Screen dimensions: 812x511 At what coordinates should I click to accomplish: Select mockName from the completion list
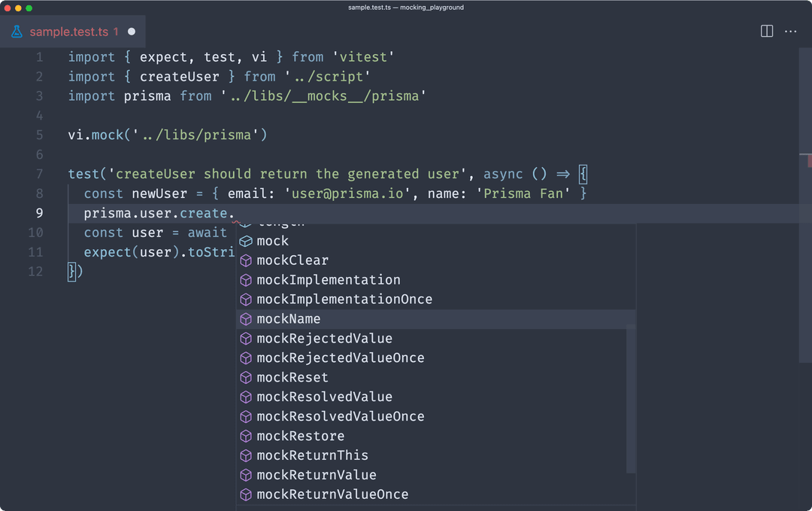(288, 318)
